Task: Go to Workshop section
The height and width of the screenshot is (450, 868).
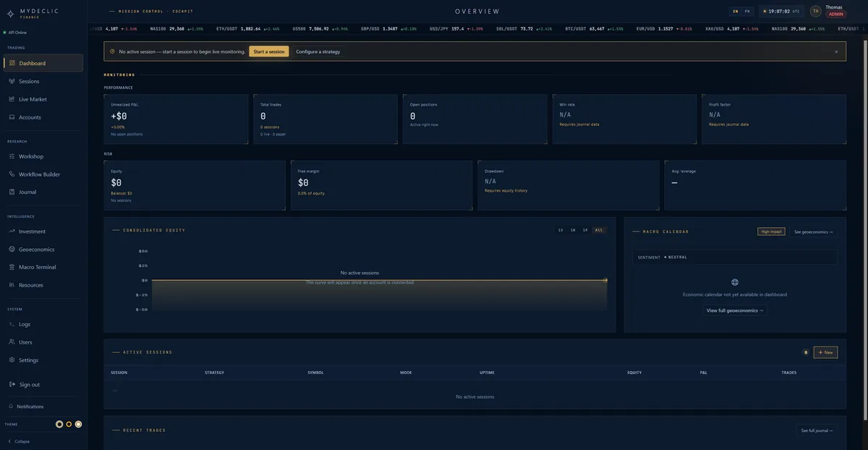Action: click(x=43, y=156)
